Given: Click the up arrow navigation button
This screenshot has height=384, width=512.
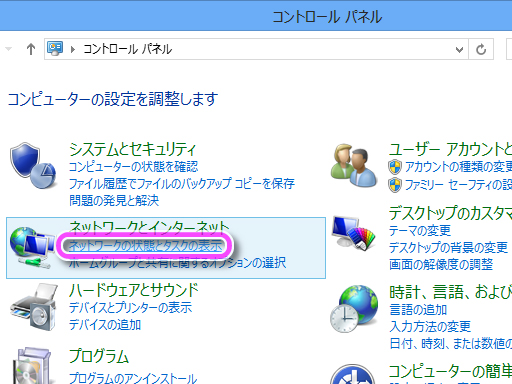Looking at the screenshot, I should point(31,49).
